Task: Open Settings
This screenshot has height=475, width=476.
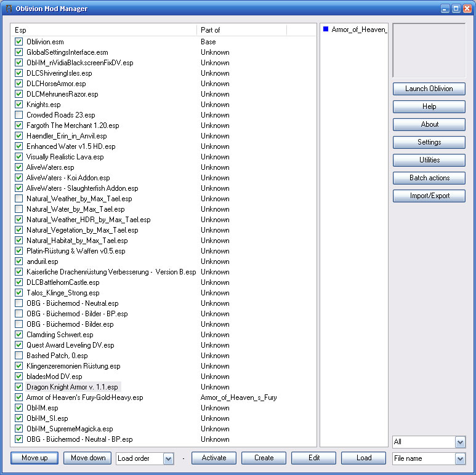Action: pyautogui.click(x=429, y=142)
